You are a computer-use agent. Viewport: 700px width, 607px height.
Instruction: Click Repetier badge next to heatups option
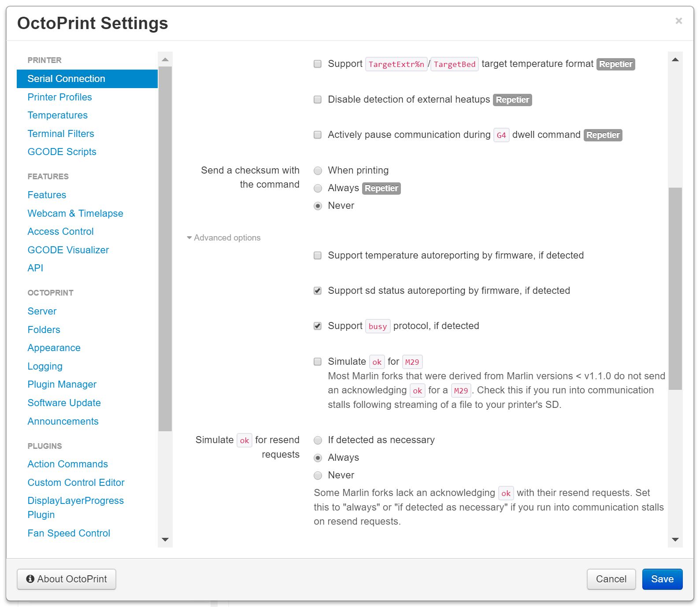coord(512,100)
